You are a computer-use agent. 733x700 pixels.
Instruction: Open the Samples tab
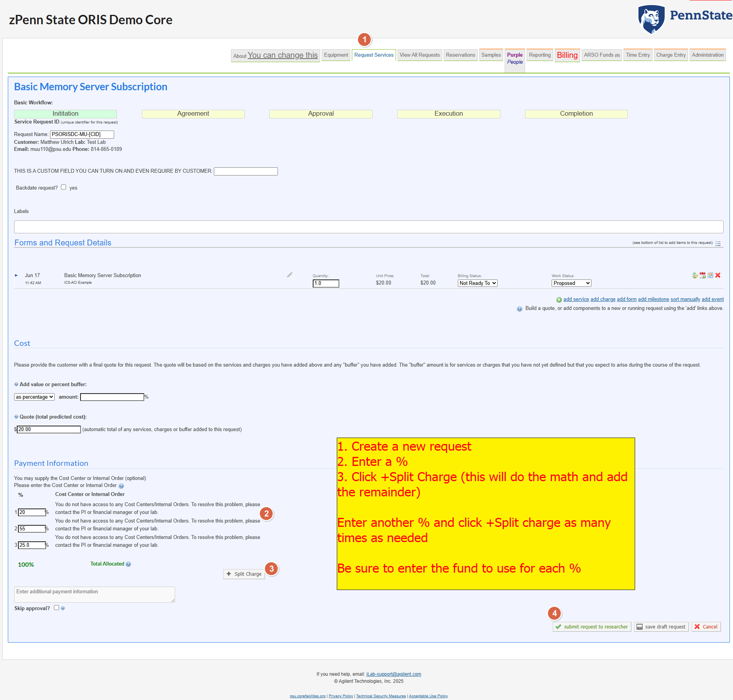491,55
